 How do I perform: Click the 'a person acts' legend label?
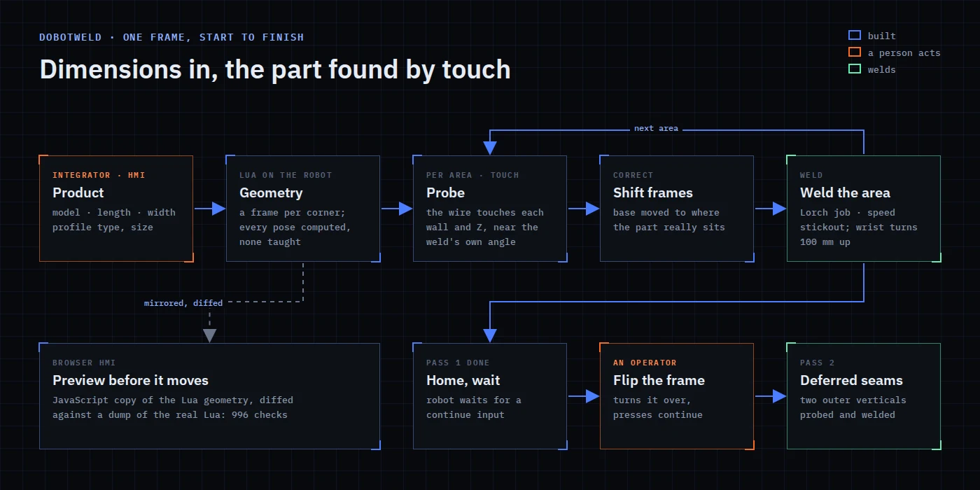904,52
